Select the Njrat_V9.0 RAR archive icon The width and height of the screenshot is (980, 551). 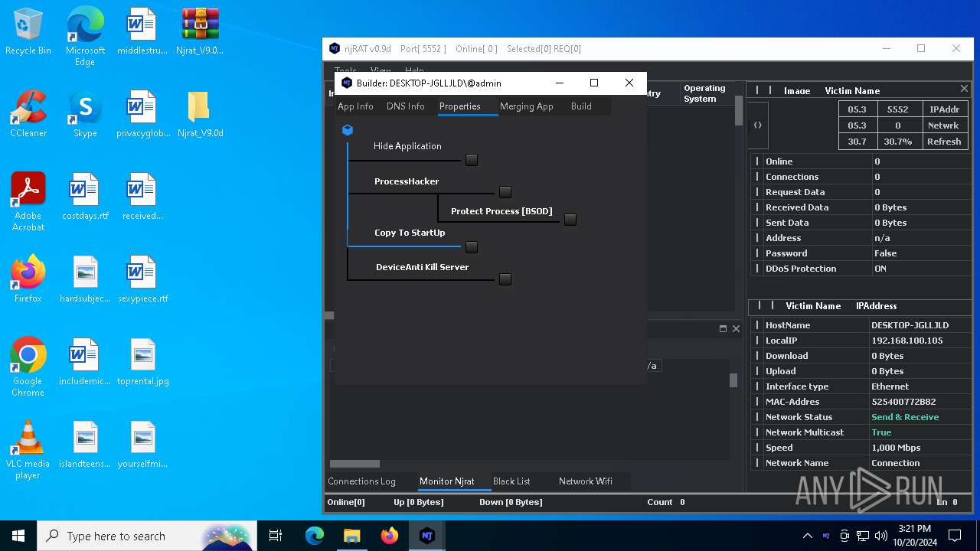coord(201,32)
